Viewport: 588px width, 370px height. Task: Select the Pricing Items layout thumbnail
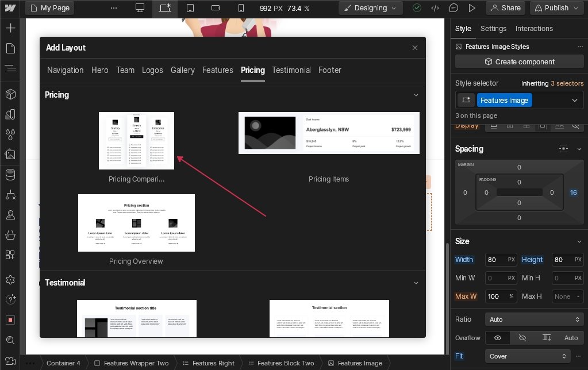pos(329,133)
